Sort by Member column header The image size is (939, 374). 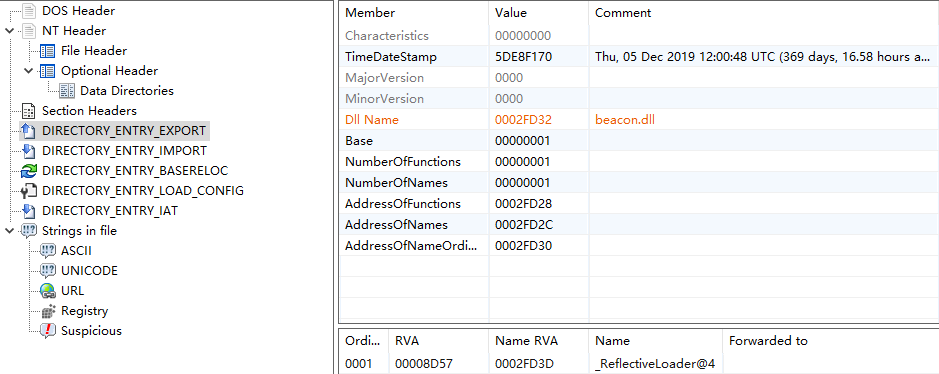[414, 13]
